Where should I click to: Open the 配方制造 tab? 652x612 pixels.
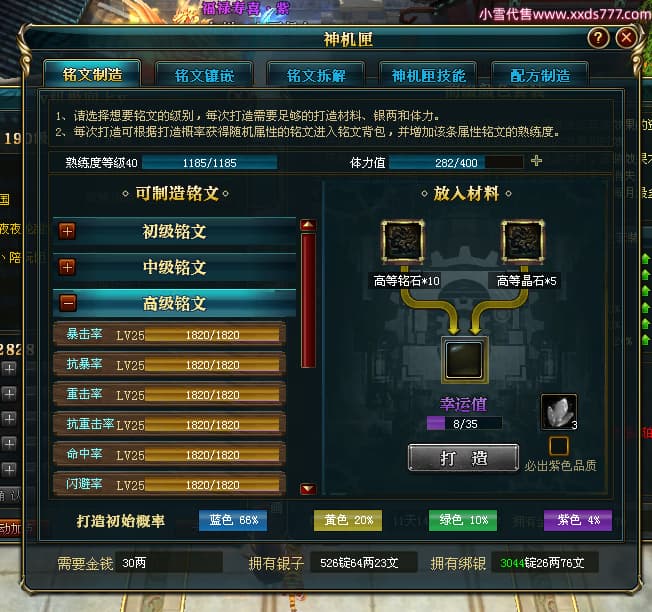pos(540,75)
